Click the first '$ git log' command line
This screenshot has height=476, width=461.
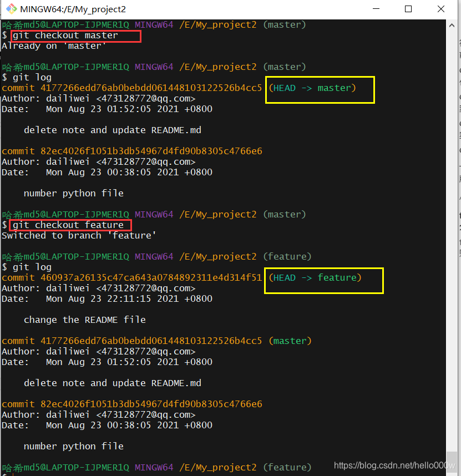pos(27,78)
